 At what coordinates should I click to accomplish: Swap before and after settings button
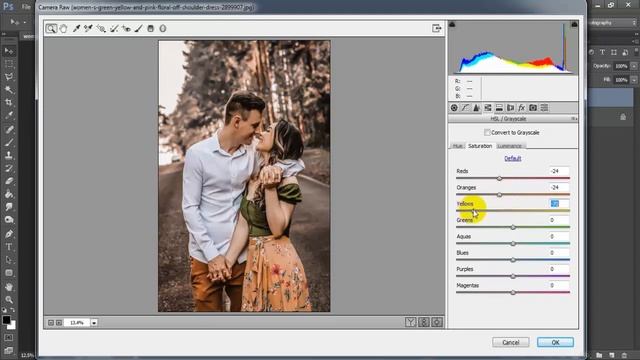point(424,322)
